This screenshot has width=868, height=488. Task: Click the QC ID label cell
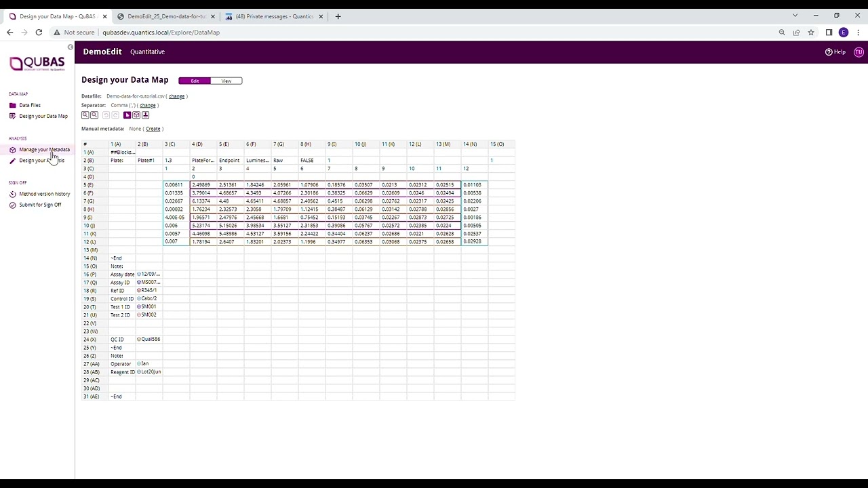point(122,340)
